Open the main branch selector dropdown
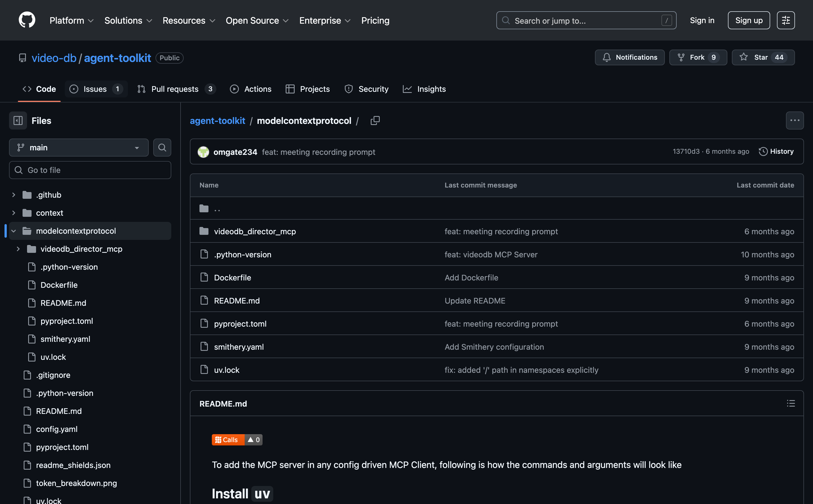This screenshot has height=504, width=813. click(79, 148)
